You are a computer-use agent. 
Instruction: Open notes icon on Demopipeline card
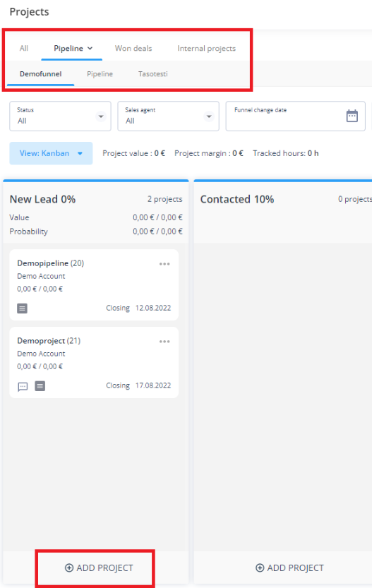click(22, 308)
